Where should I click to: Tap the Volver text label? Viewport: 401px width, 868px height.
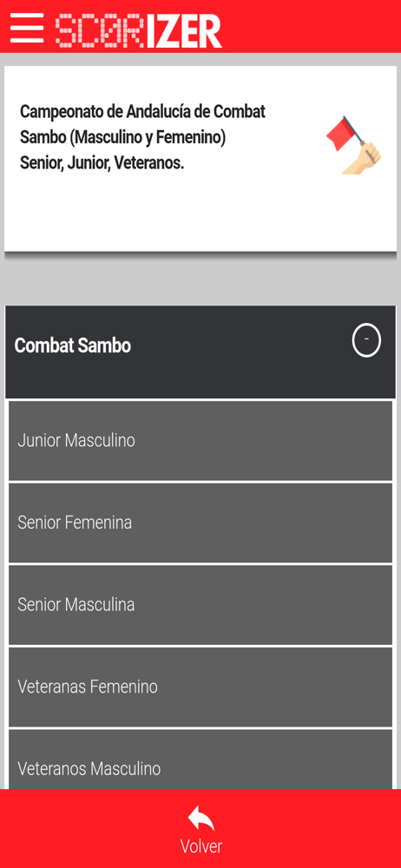click(201, 846)
